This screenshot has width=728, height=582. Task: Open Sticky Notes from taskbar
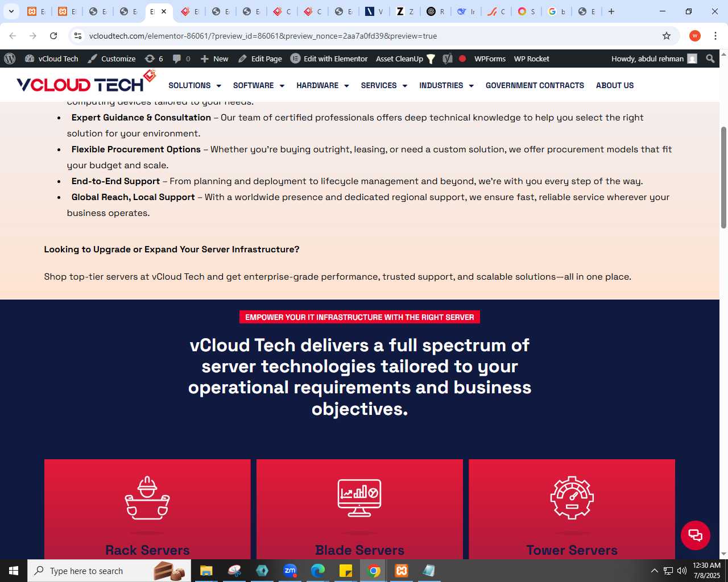346,571
